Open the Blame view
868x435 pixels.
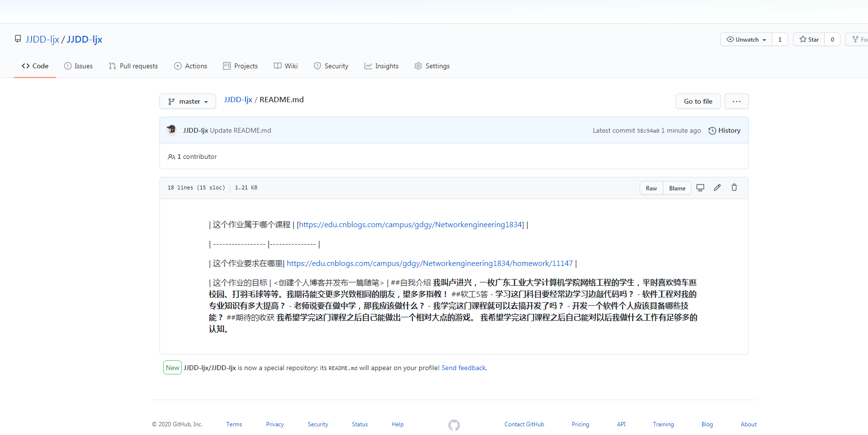click(677, 188)
